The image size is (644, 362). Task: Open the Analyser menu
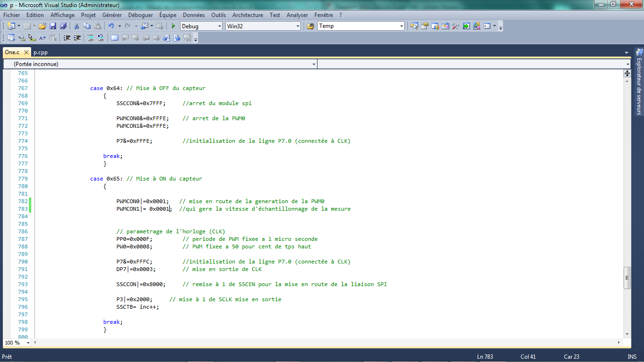pos(297,15)
